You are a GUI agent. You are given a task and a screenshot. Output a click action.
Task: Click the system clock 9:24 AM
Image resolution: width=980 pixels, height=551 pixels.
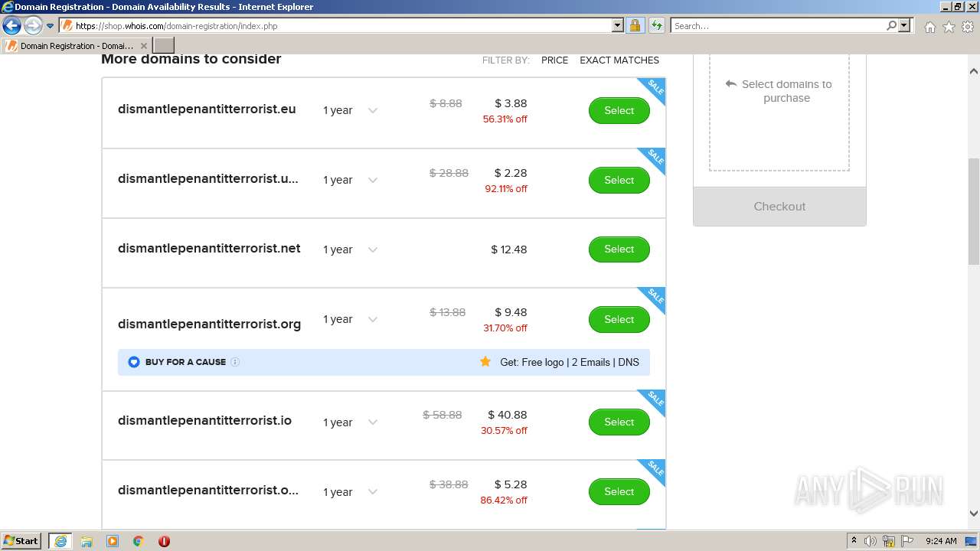[x=941, y=541]
